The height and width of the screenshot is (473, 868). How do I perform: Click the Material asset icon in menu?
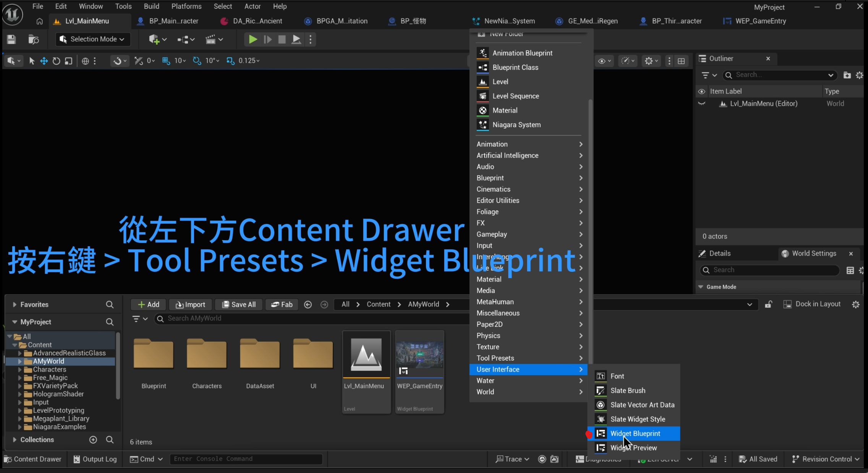[483, 110]
